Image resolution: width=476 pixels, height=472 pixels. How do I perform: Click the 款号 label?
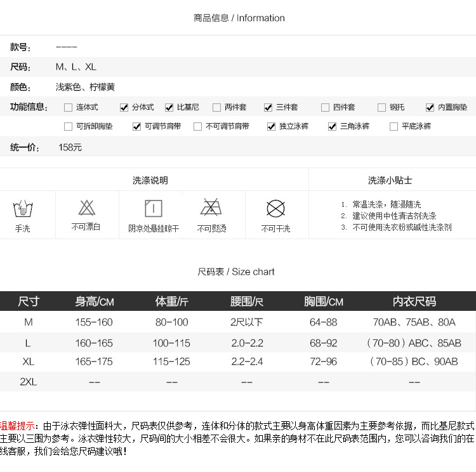coord(20,47)
